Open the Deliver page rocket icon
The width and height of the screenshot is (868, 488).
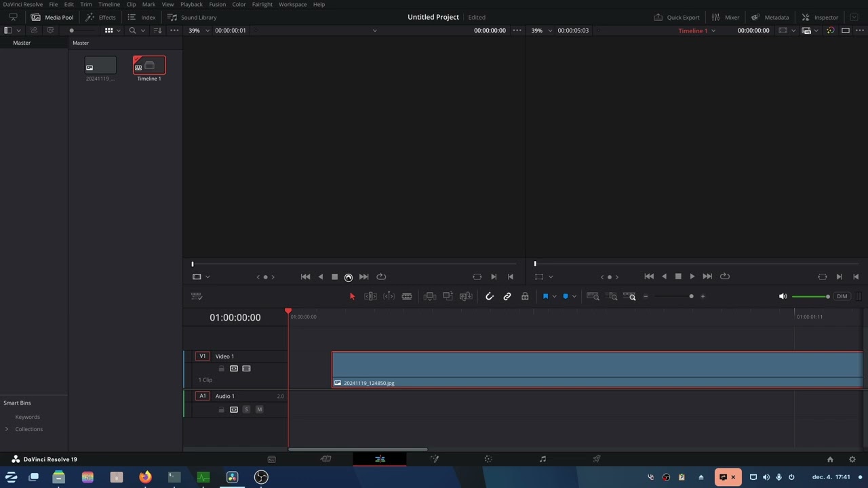pos(597,459)
